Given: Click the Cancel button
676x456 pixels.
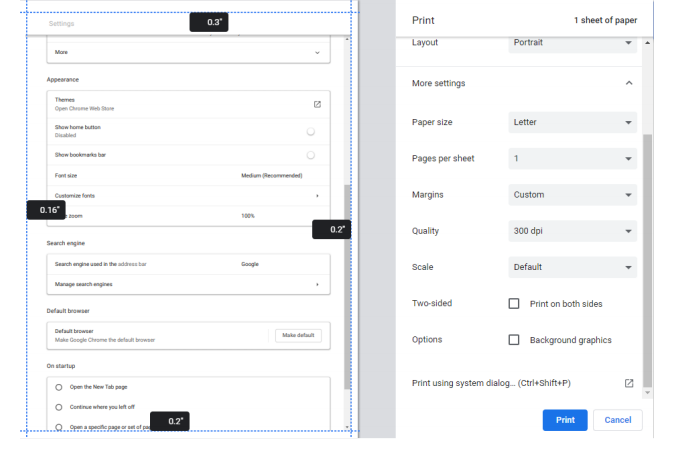Looking at the screenshot, I should 617,420.
